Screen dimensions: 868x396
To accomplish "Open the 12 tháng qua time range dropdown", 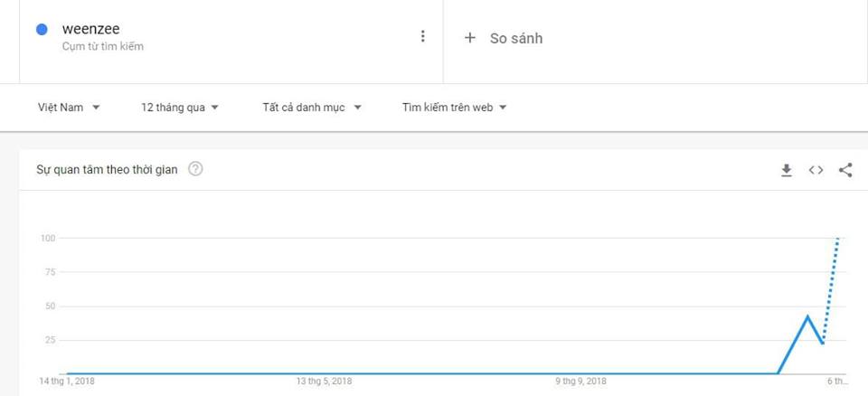I will tap(180, 108).
